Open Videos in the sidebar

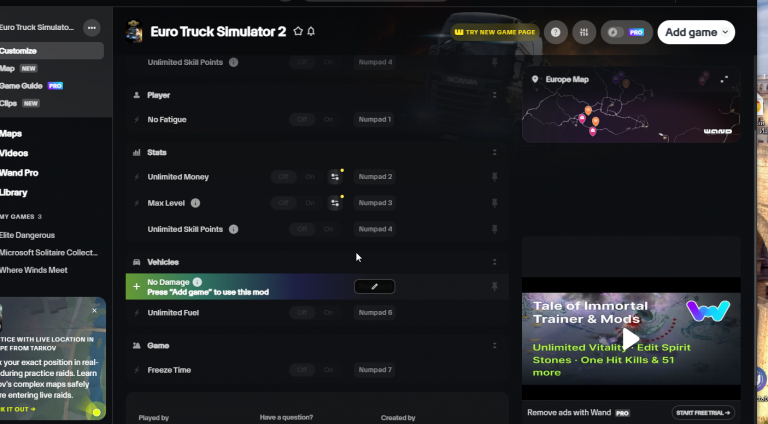coord(14,153)
